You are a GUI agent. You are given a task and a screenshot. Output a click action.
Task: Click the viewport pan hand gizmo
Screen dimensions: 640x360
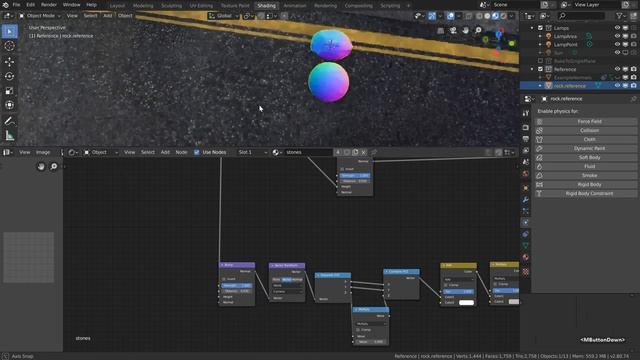[465, 30]
